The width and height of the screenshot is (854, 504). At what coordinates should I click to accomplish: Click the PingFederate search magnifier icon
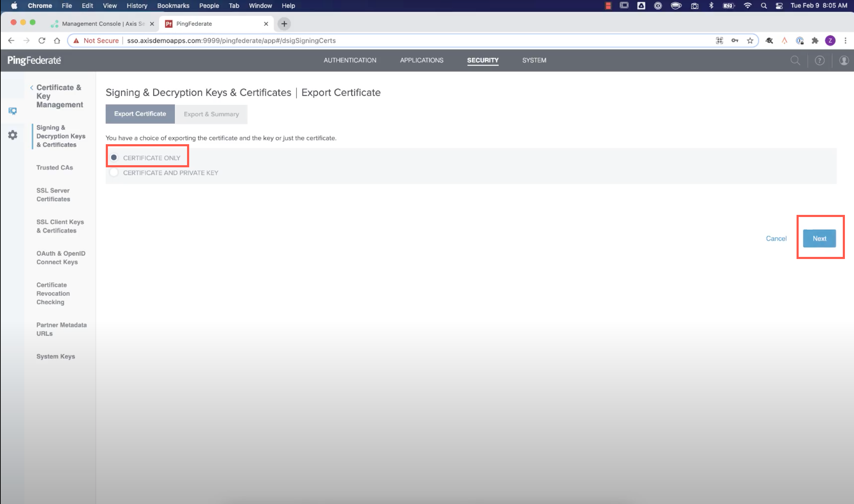pos(795,60)
